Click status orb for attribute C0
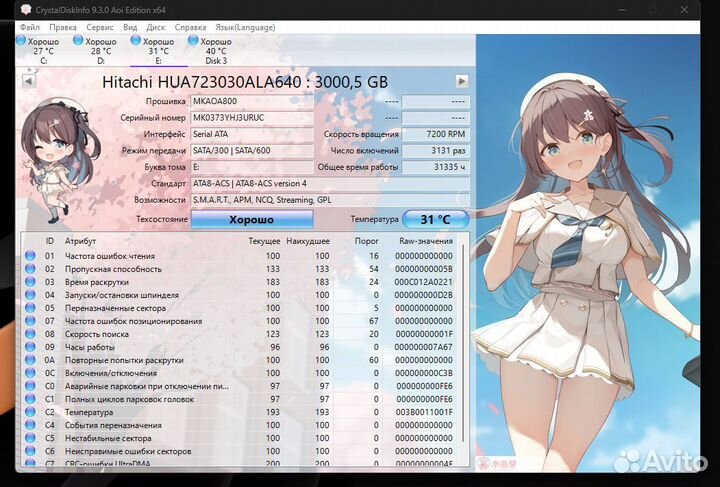 [30, 386]
